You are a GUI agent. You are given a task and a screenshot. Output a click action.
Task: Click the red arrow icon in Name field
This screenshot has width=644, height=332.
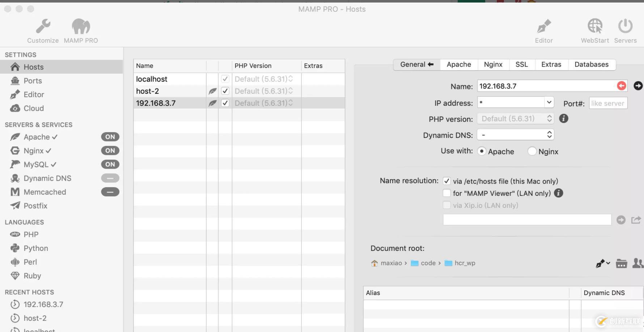point(621,86)
